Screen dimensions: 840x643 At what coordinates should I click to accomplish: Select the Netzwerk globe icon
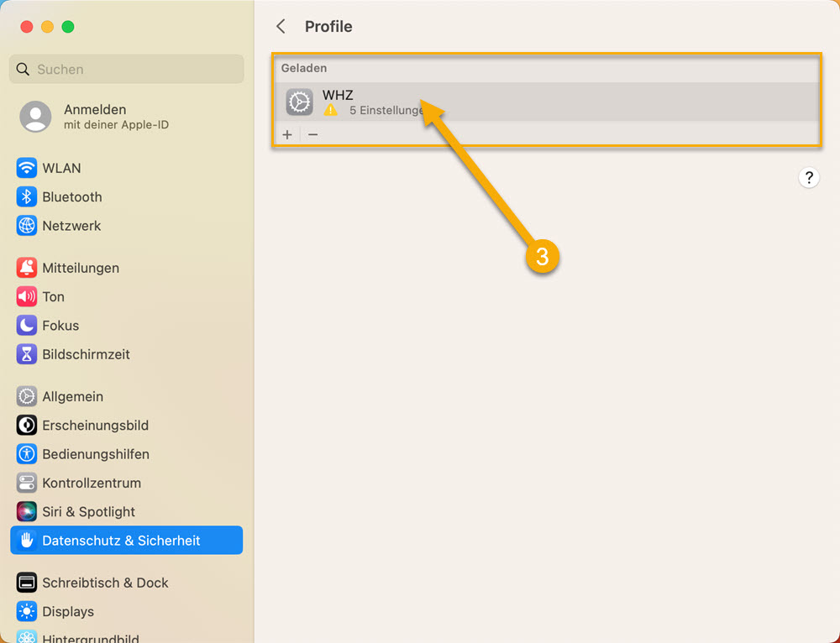point(26,226)
